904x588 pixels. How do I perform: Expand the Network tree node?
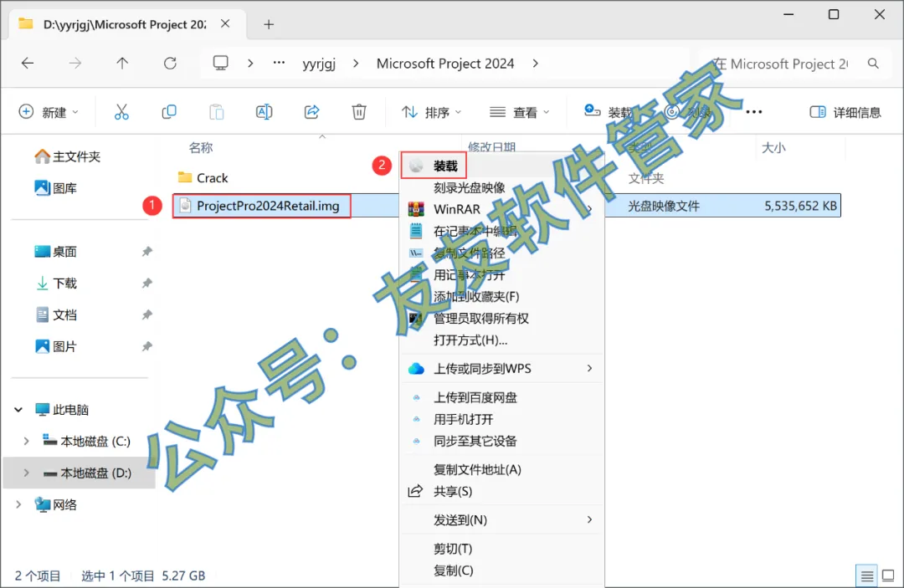(x=18, y=504)
